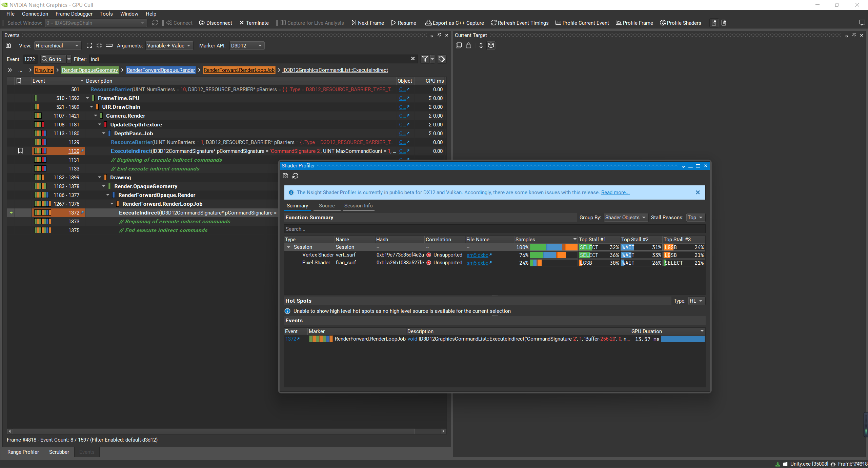Pin the Current Target panel with pin icon

coord(854,35)
